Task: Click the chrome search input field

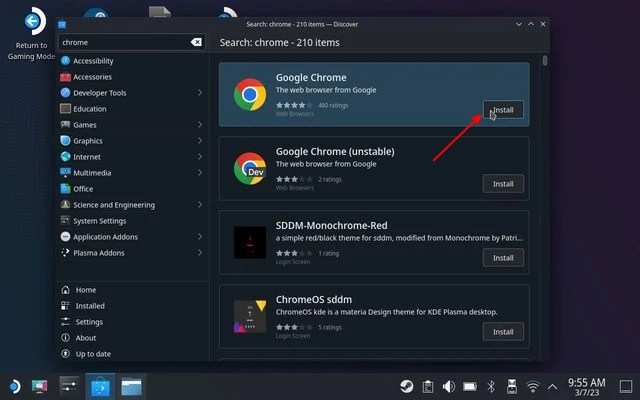Action: (x=131, y=42)
